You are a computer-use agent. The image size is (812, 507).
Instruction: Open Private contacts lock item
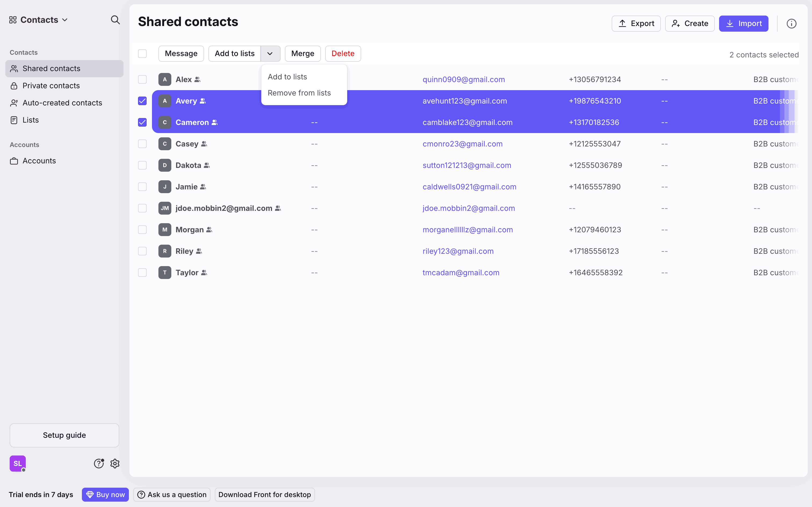tap(51, 86)
